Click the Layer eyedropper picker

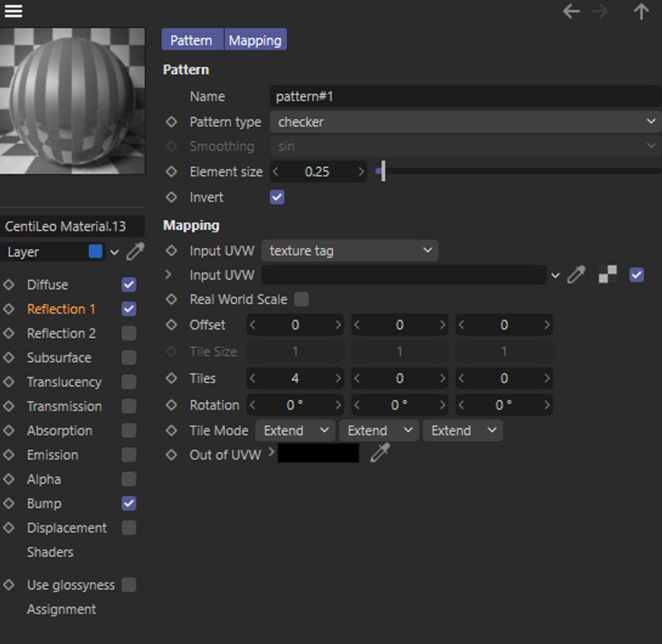(x=135, y=251)
